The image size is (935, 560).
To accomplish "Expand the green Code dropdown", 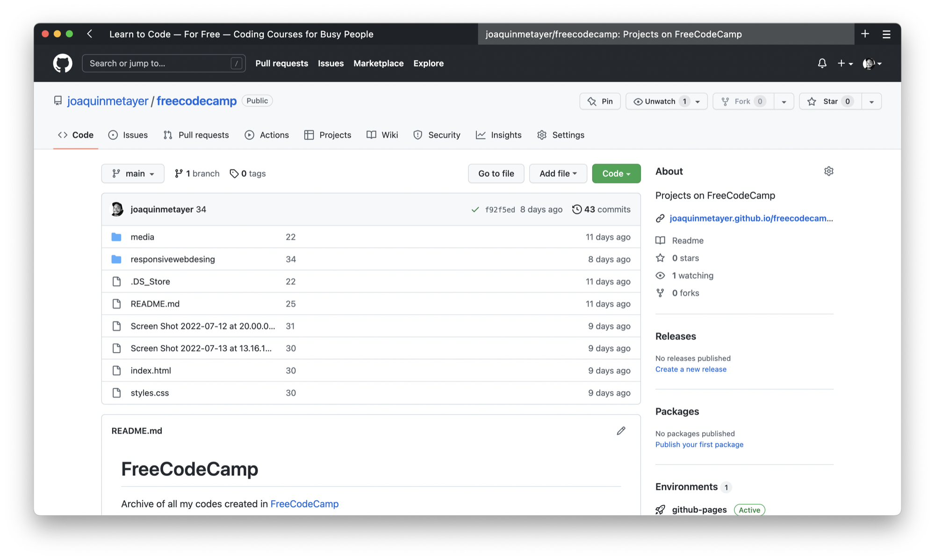I will pos(616,173).
